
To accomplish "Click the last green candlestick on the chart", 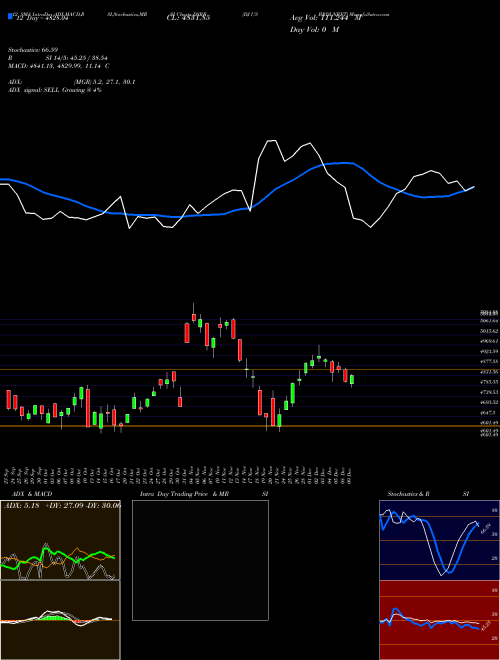I will (352, 380).
